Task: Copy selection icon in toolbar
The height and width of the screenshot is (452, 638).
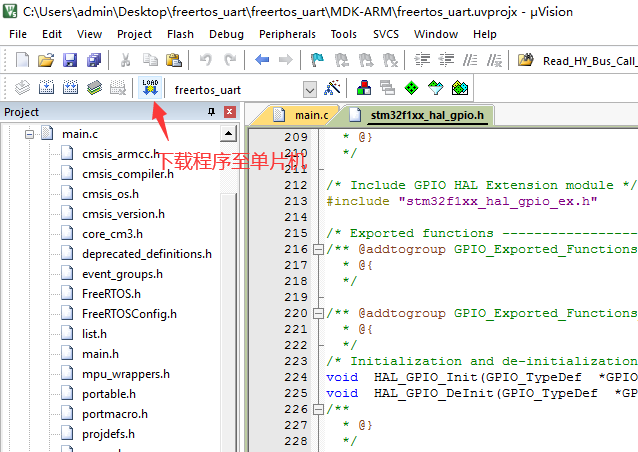Action: pos(150,60)
